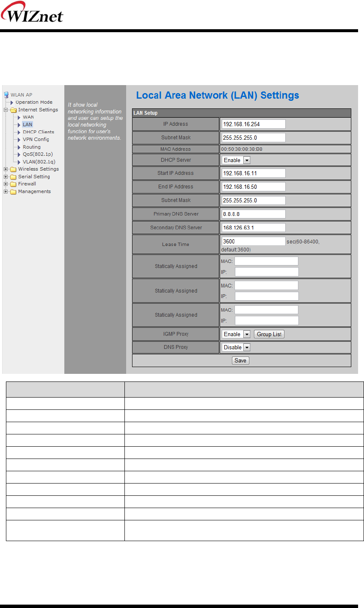This screenshot has height=608, width=364.
Task: Click the arrow icon beside WAN
Action: (x=19, y=117)
